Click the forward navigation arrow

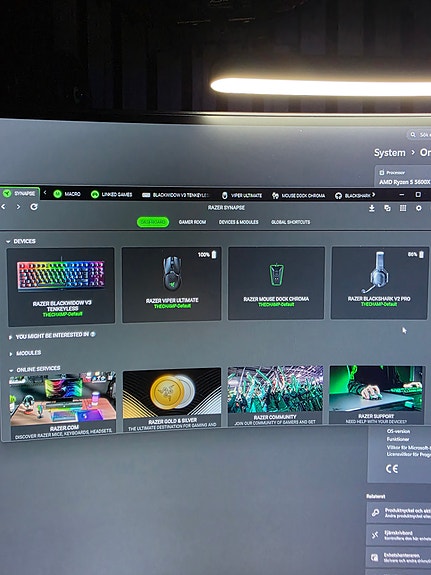click(18, 207)
